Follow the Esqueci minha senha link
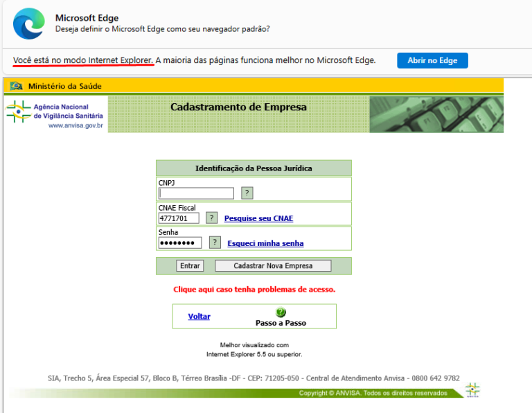Image resolution: width=532 pixels, height=413 pixels. pos(265,243)
